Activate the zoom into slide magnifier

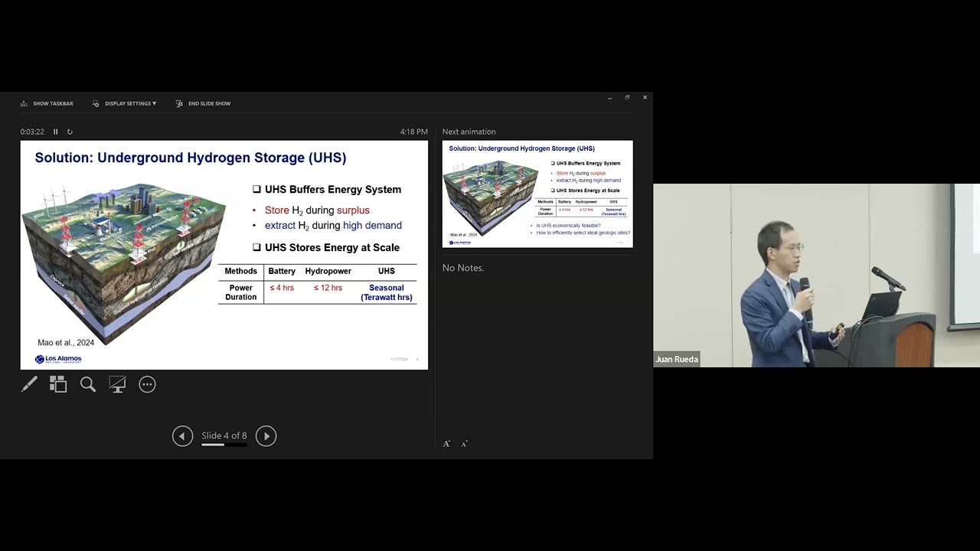88,384
